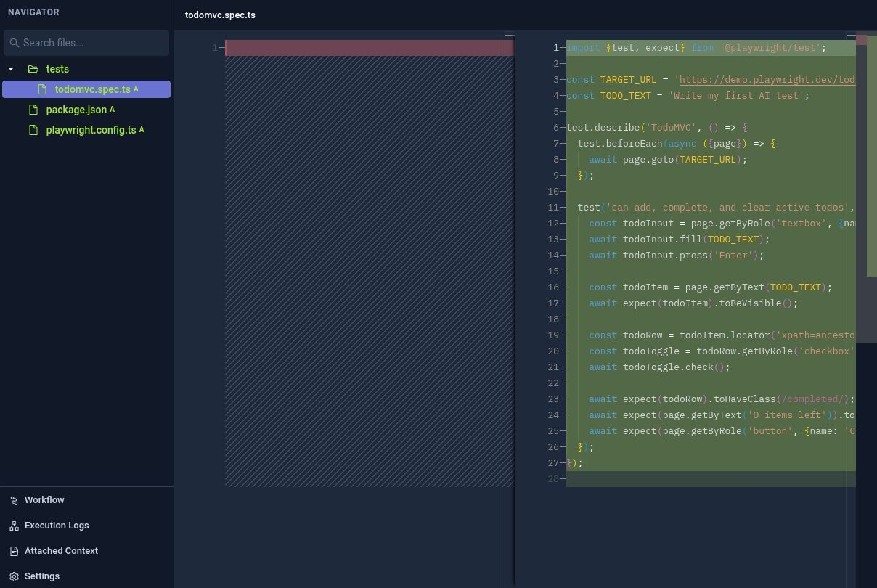This screenshot has height=588, width=877.
Task: Collapse the tests folder arrow
Action: pos(11,69)
